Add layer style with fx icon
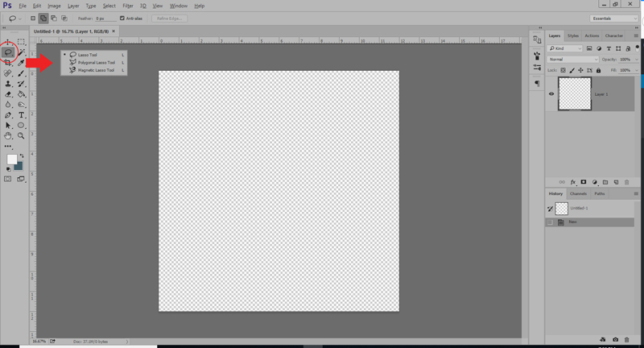 tap(573, 182)
